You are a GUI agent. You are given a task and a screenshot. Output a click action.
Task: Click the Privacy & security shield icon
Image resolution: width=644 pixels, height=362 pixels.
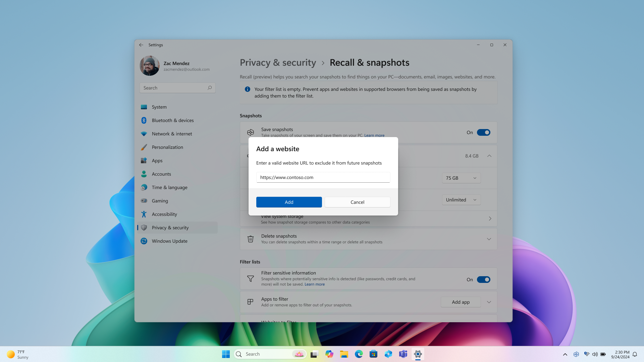tap(144, 227)
